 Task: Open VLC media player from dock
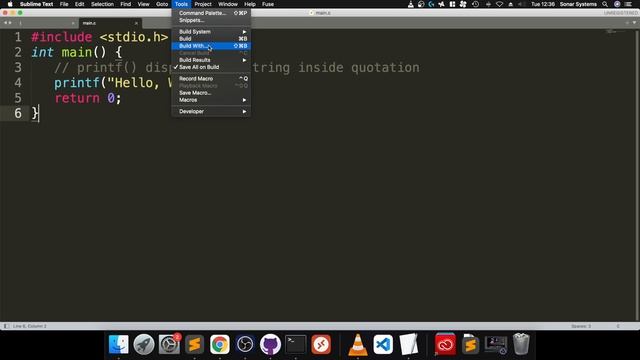pyautogui.click(x=358, y=344)
